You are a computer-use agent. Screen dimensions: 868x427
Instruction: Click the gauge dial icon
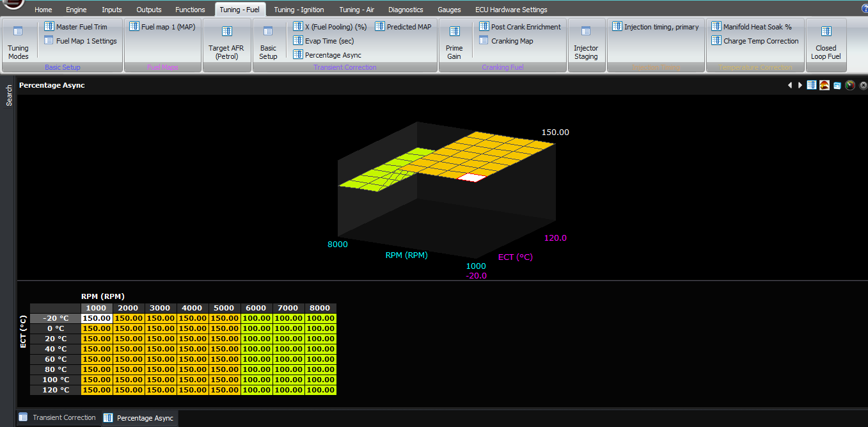(849, 85)
